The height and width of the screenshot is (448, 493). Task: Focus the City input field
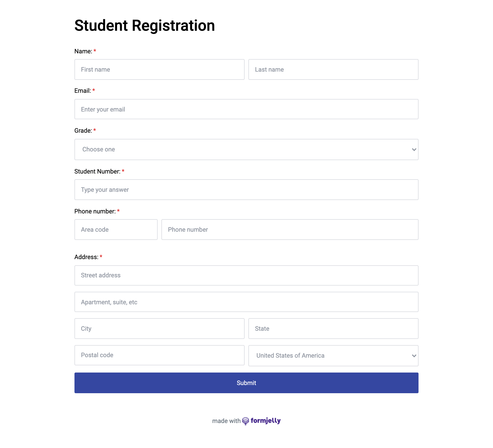[x=160, y=329]
